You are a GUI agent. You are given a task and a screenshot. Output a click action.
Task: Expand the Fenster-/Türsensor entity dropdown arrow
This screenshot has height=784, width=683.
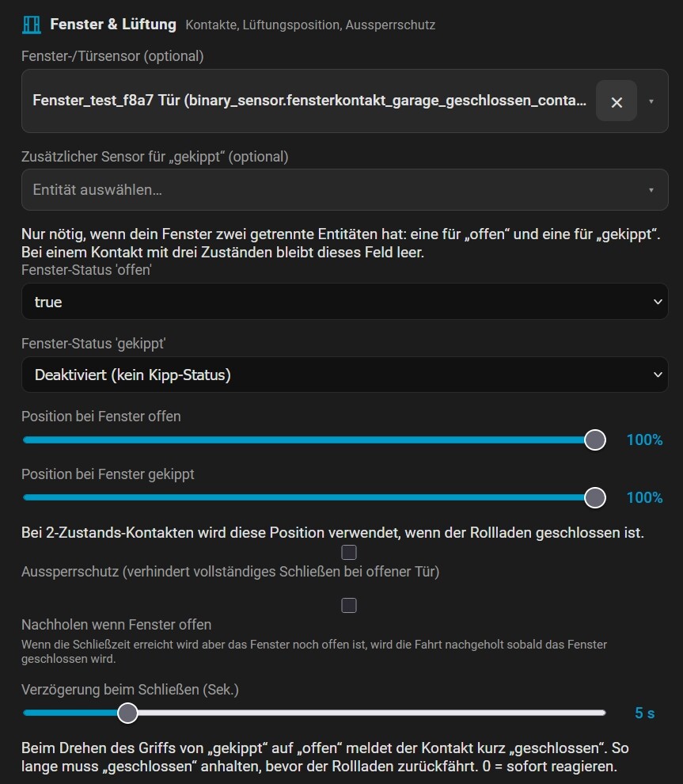pos(651,101)
